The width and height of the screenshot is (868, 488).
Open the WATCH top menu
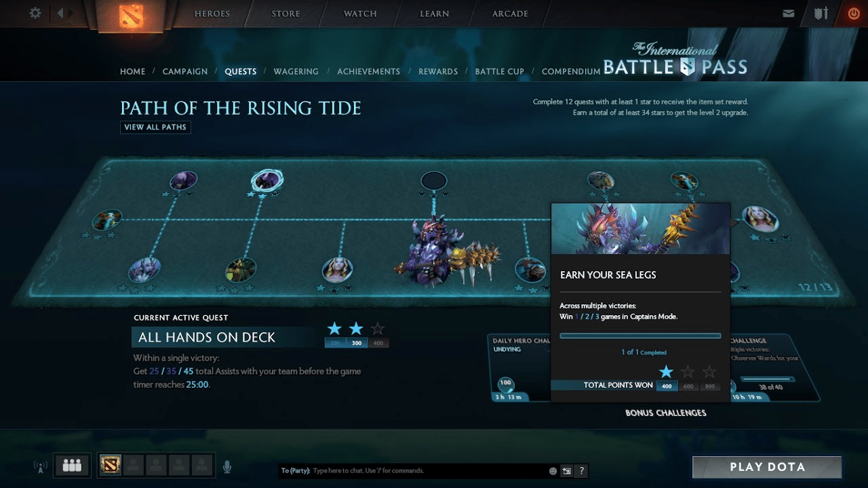click(360, 14)
